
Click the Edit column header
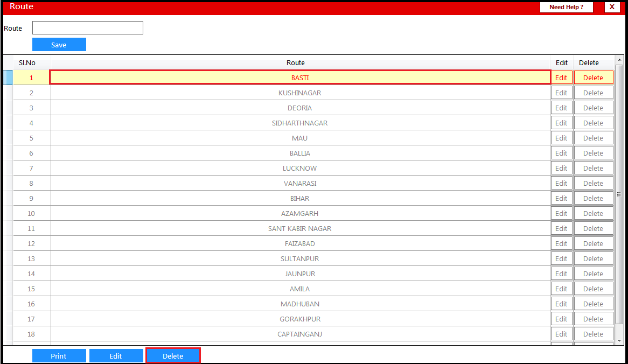coord(562,62)
